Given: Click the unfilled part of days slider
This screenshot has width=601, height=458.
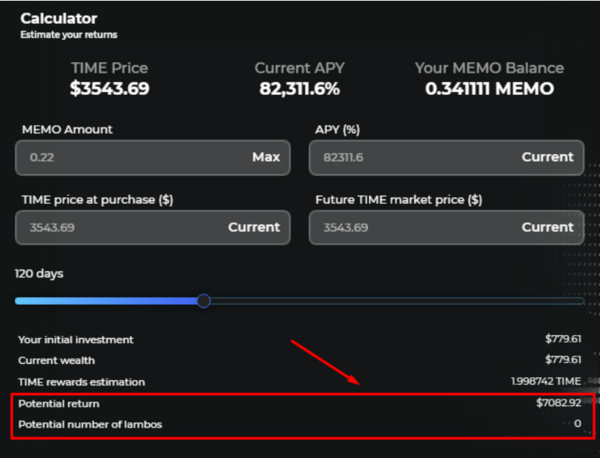Looking at the screenshot, I should [x=397, y=301].
